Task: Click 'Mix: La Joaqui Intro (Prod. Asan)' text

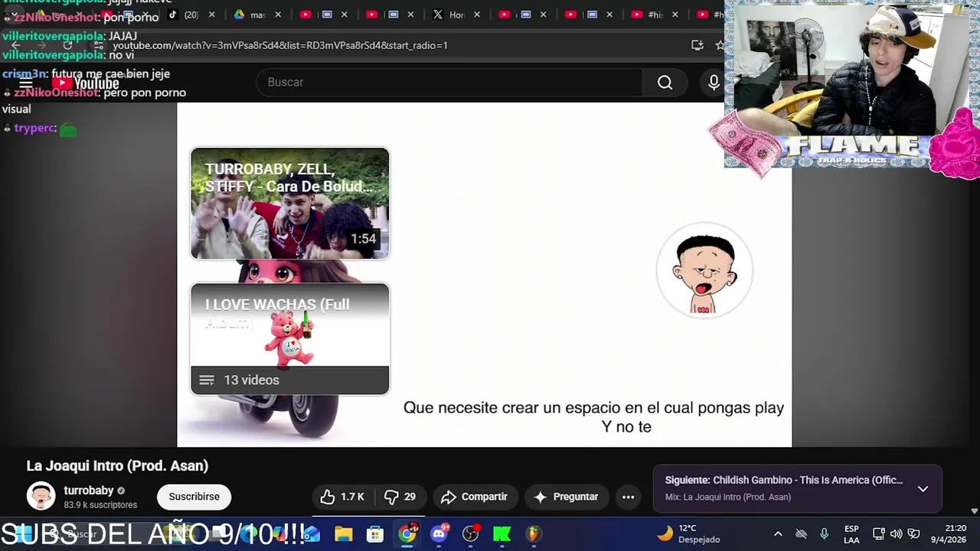Action: (x=727, y=497)
